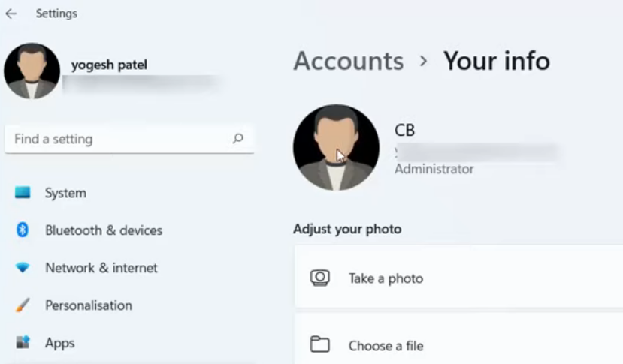
Task: Click the Apps icon in sidebar
Action: click(23, 343)
